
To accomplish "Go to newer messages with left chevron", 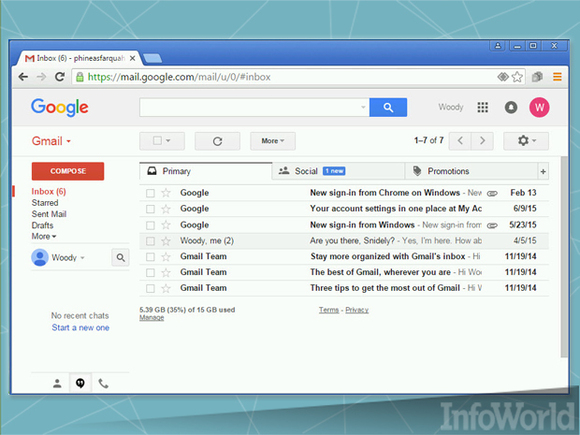I will pos(460,141).
